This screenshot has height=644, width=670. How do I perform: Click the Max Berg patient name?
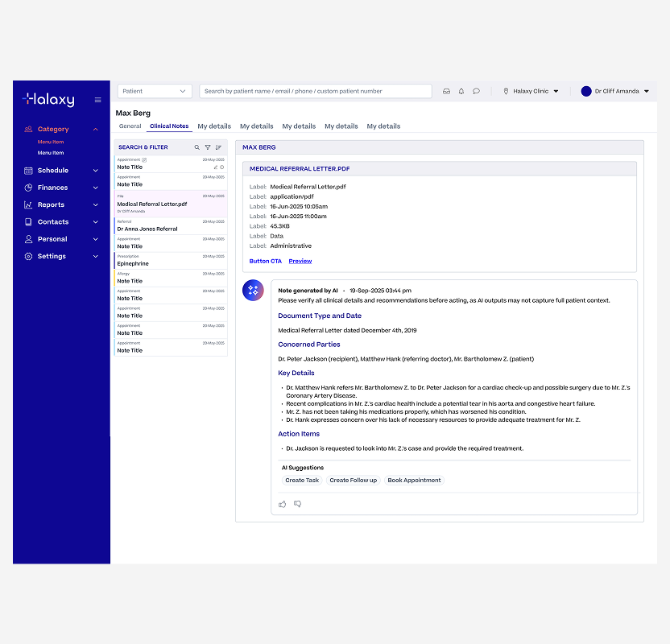pyautogui.click(x=133, y=114)
